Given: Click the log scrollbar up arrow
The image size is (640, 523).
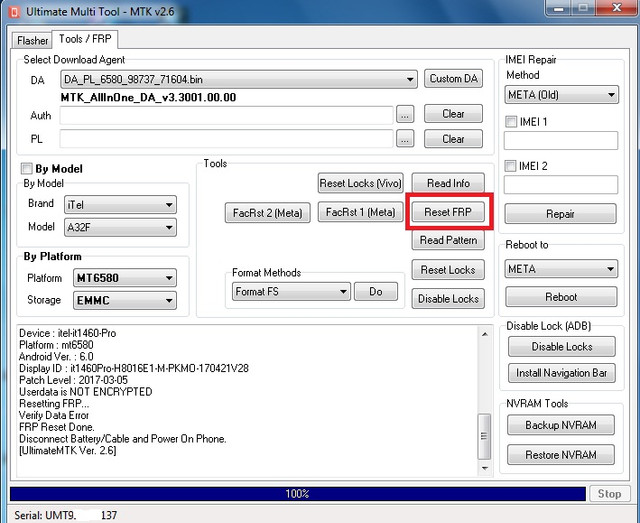Looking at the screenshot, I should pyautogui.click(x=484, y=334).
